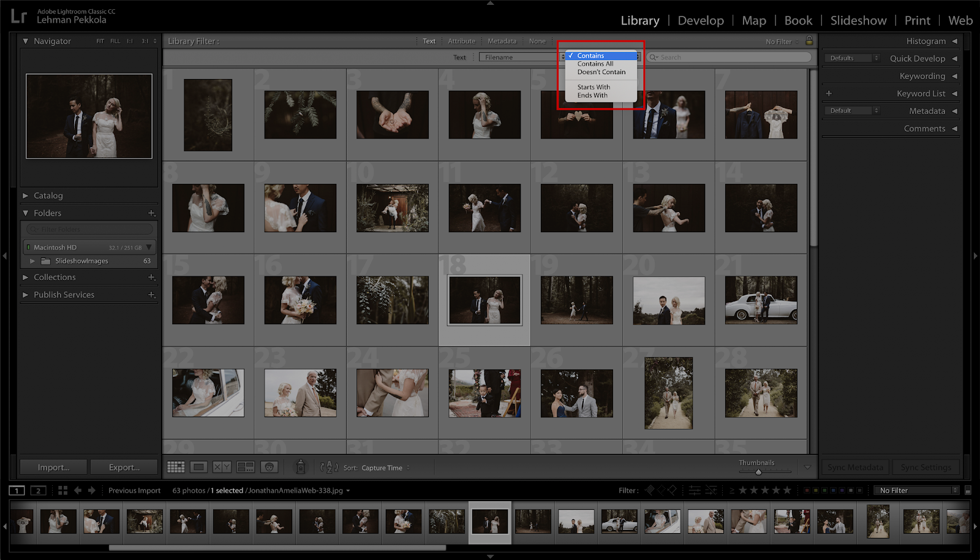Switch to the Slideshow module
Screen dimensions: 980x560
pos(858,20)
